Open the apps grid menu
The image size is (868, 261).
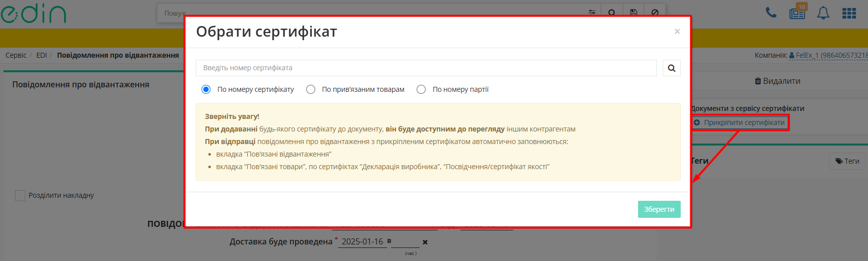tap(849, 13)
